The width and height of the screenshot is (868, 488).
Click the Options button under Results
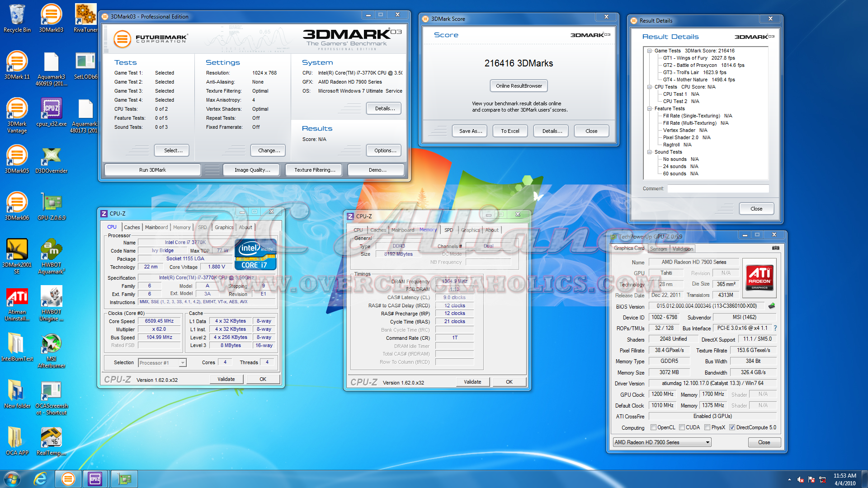(x=385, y=150)
